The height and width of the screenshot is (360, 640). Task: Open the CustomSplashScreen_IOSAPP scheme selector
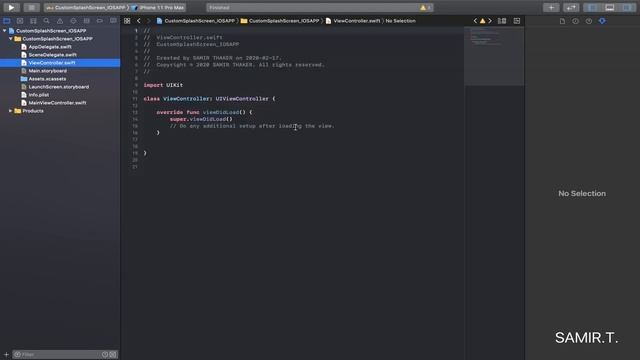pos(87,8)
